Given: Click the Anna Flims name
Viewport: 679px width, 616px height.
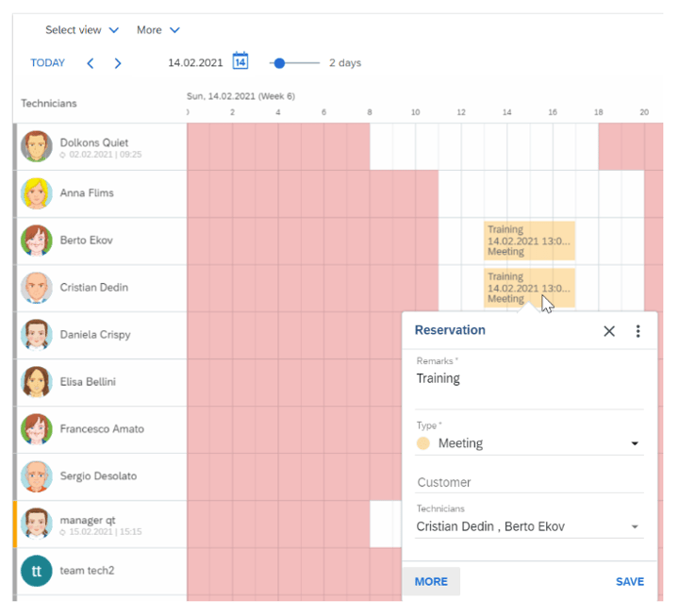Looking at the screenshot, I should point(87,192).
